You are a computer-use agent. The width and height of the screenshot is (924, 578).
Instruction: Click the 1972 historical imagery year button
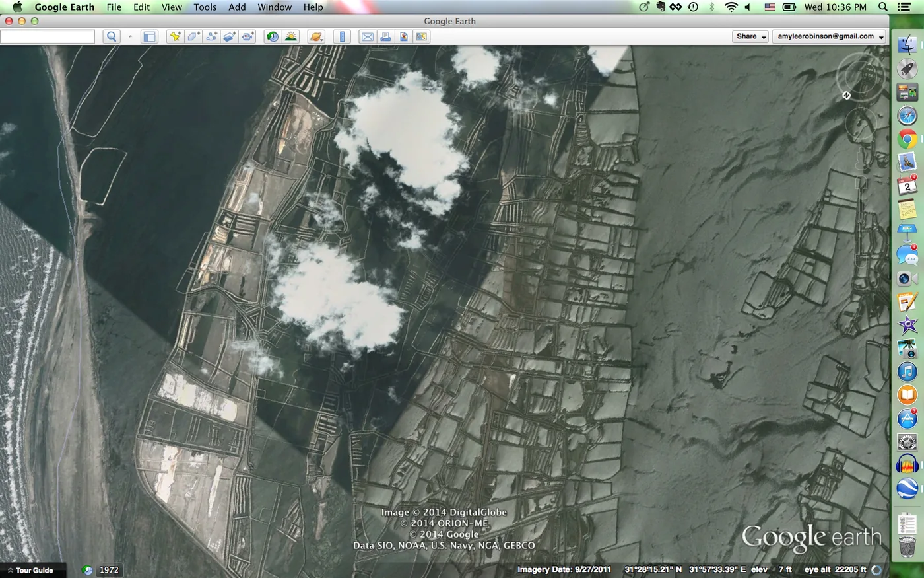click(x=109, y=570)
